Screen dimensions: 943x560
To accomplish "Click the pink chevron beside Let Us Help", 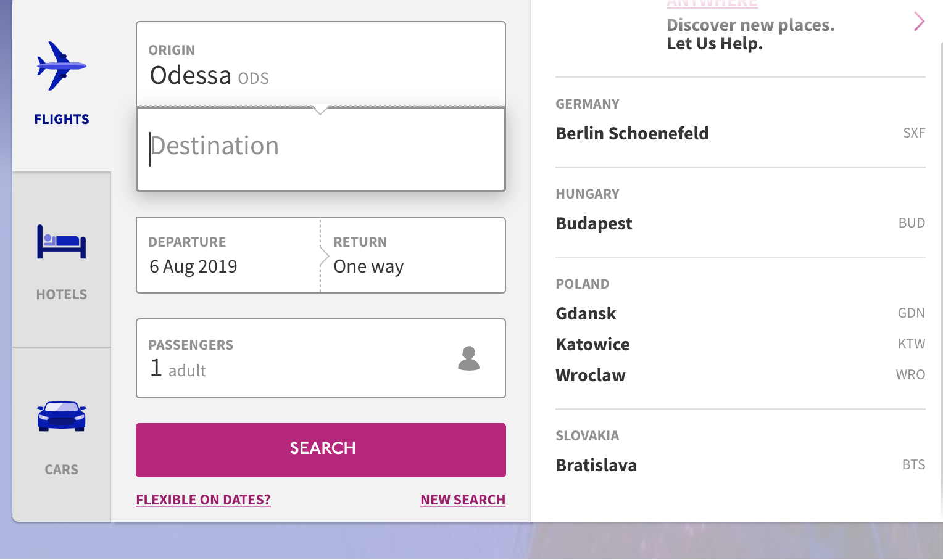I will click(919, 22).
